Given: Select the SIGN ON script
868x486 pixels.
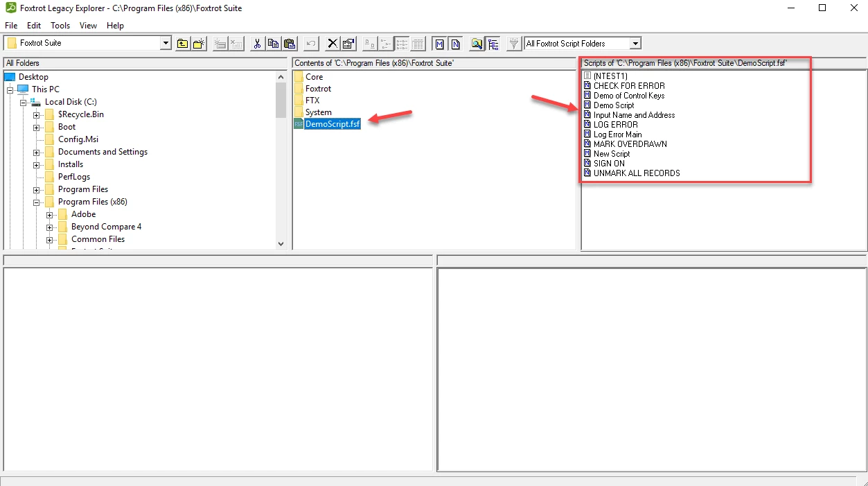Looking at the screenshot, I should pos(609,164).
